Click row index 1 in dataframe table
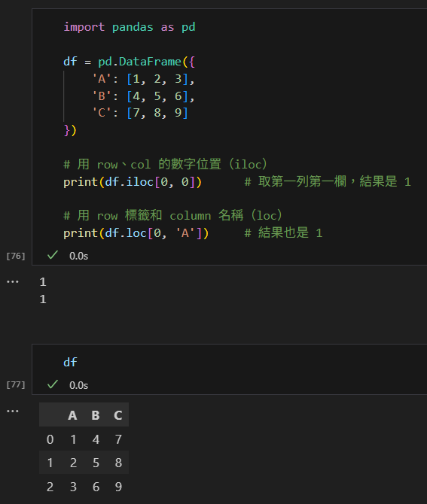This screenshot has width=427, height=504. click(50, 463)
